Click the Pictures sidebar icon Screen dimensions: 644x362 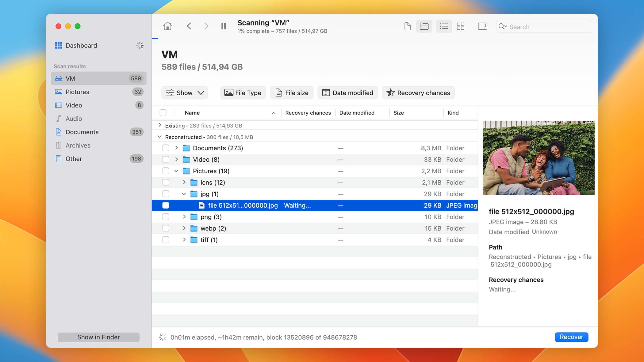(x=58, y=92)
